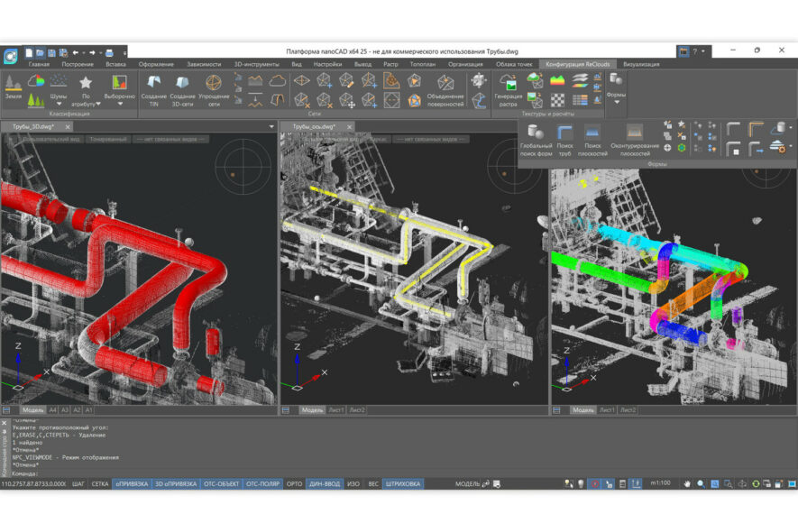
Task: Click the Объединение поверхностей button
Action: (x=445, y=87)
